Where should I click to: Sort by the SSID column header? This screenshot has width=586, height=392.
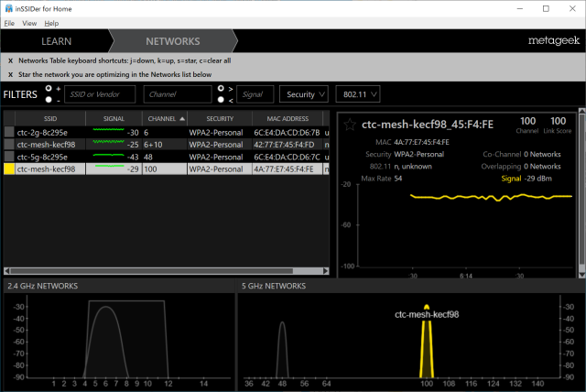50,118
